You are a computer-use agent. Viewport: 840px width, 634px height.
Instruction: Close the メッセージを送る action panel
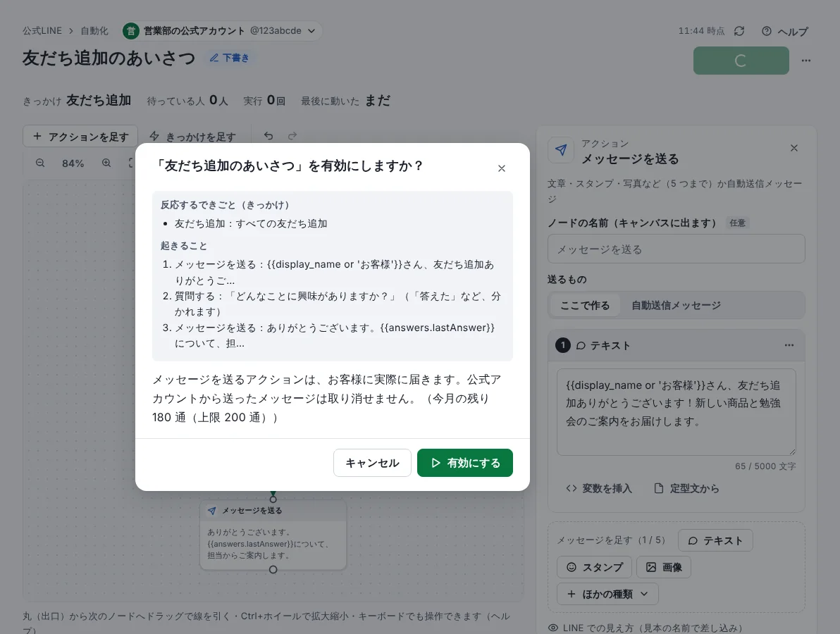pos(794,148)
